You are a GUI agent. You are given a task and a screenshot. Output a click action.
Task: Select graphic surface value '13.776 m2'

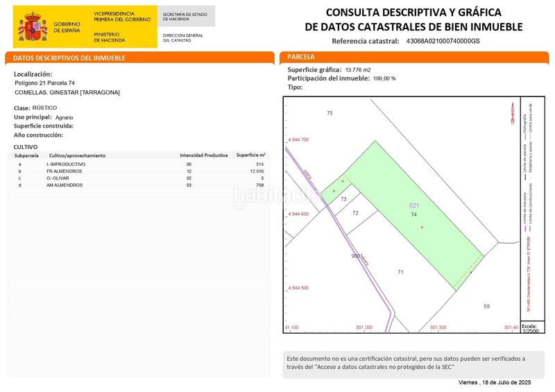click(358, 70)
